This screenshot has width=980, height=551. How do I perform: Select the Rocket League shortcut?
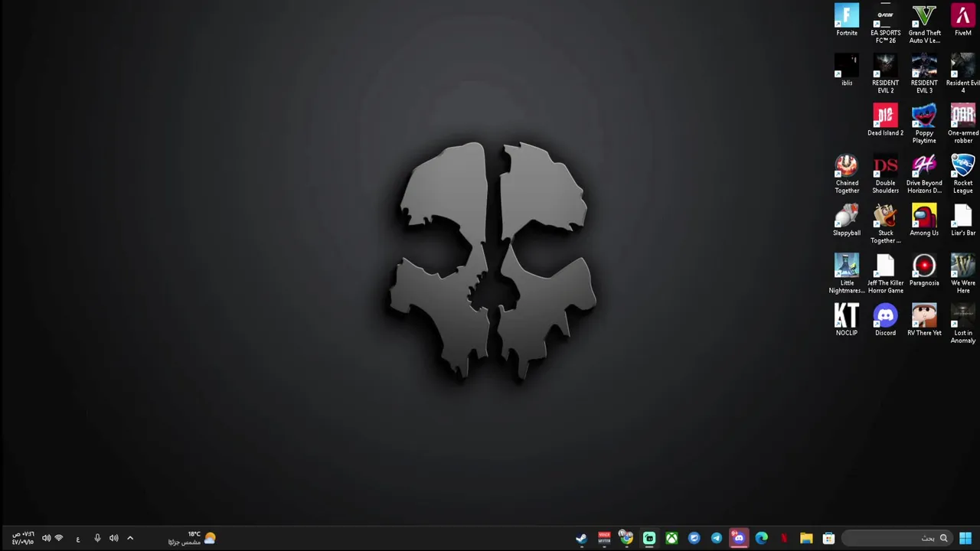(x=963, y=174)
